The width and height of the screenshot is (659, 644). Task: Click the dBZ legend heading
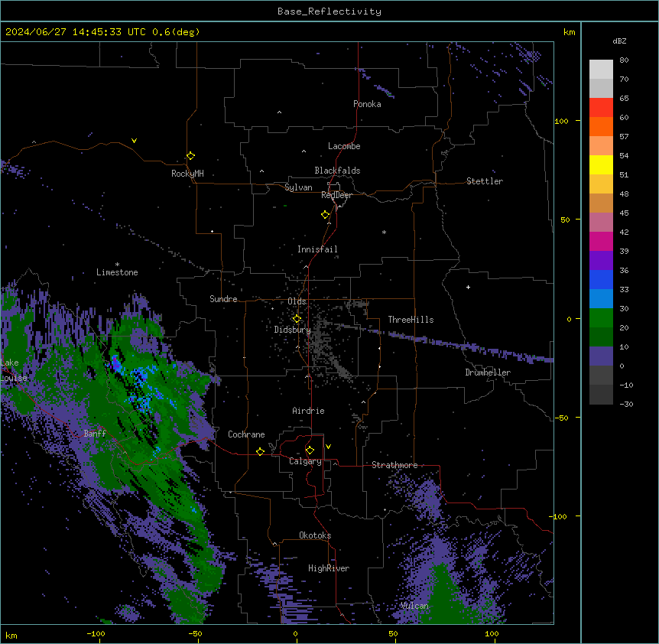click(x=619, y=41)
